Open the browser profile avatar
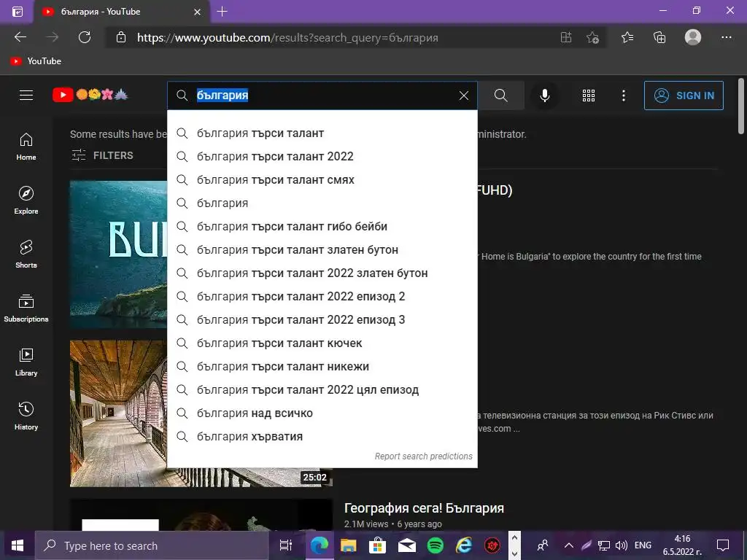 pyautogui.click(x=693, y=37)
